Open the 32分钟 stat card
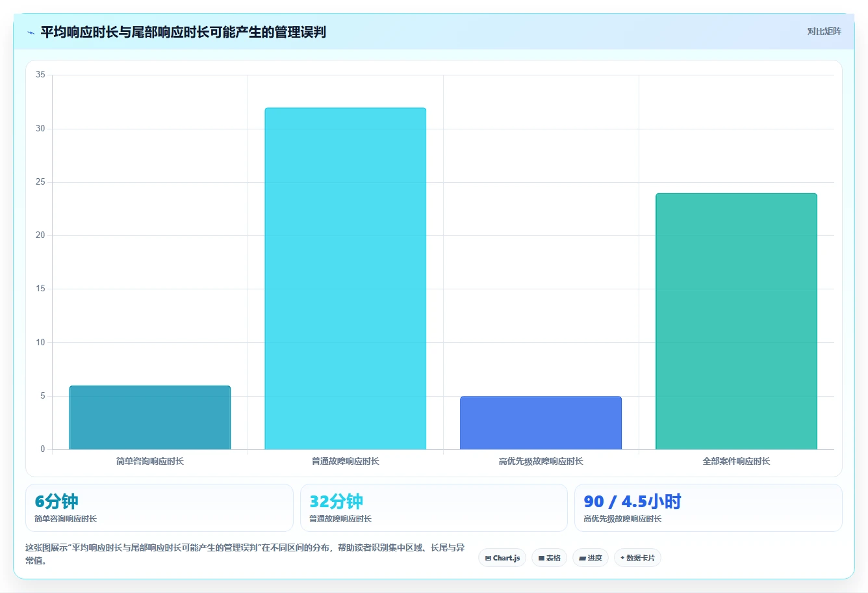 point(433,508)
